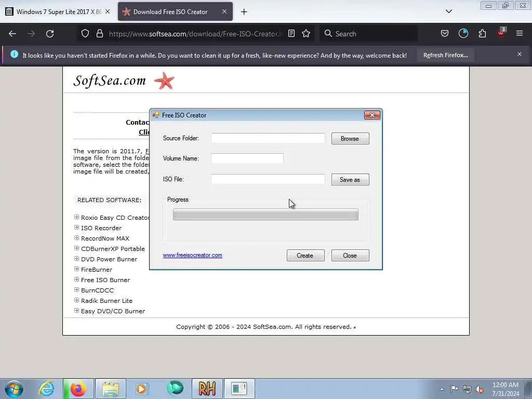Open the Easy DVD/CD Burner link

(113, 311)
